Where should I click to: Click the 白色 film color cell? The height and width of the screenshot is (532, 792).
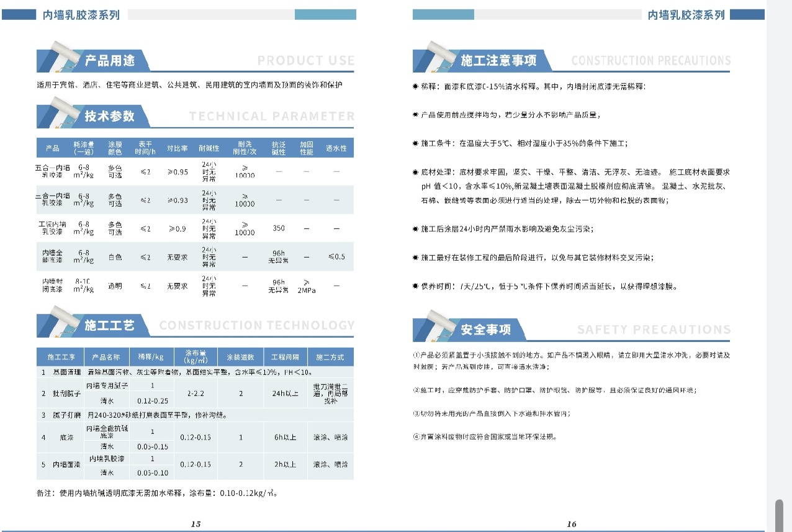[x=115, y=256]
